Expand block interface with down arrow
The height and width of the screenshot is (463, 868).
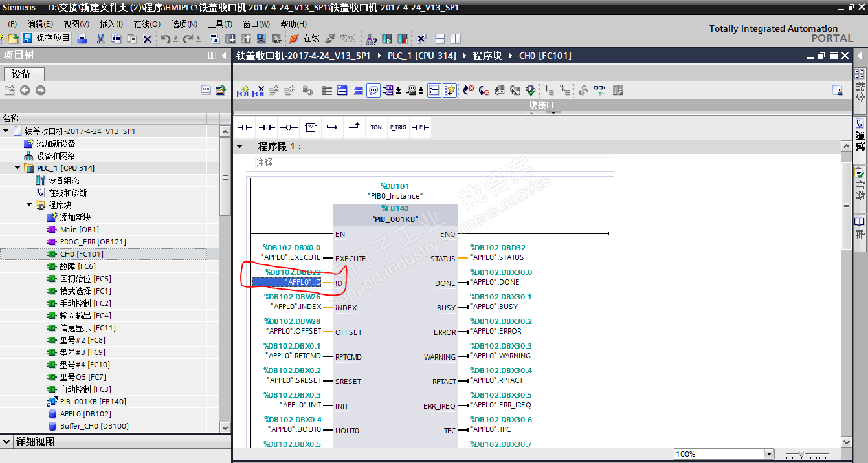(553, 113)
